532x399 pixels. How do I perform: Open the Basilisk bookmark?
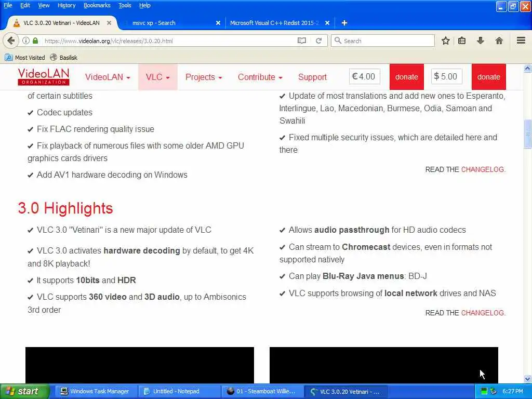pos(63,58)
